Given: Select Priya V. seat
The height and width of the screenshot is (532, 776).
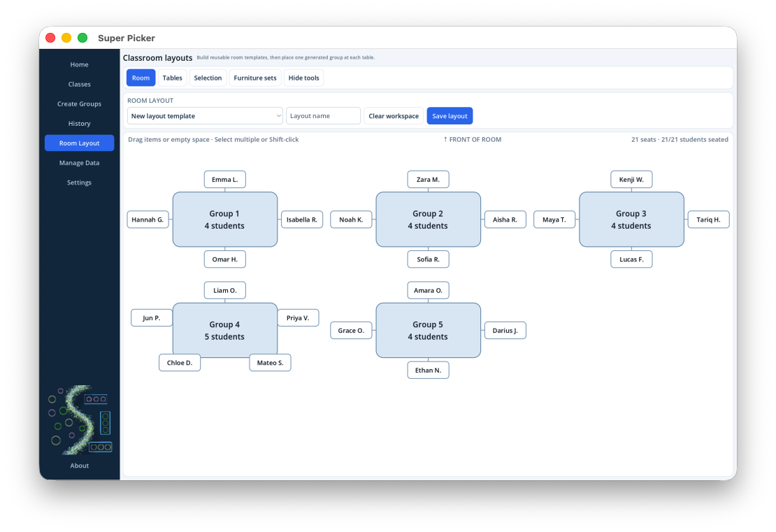Looking at the screenshot, I should 298,318.
